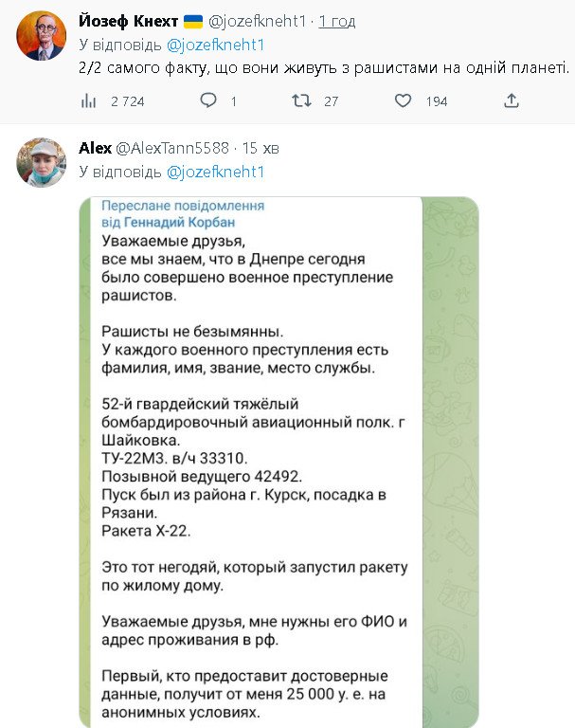Click the "1 год" timestamp link
Image resolution: width=575 pixels, height=728 pixels.
tap(338, 21)
